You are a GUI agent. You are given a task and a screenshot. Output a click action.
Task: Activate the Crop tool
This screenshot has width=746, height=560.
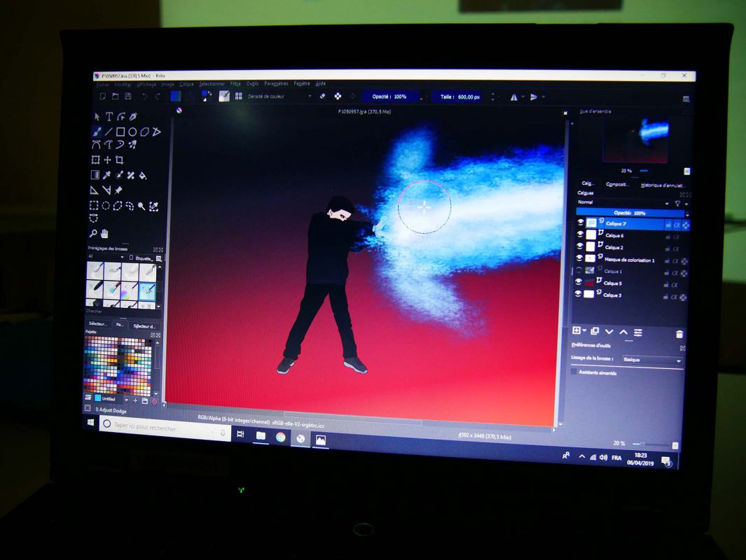[119, 160]
